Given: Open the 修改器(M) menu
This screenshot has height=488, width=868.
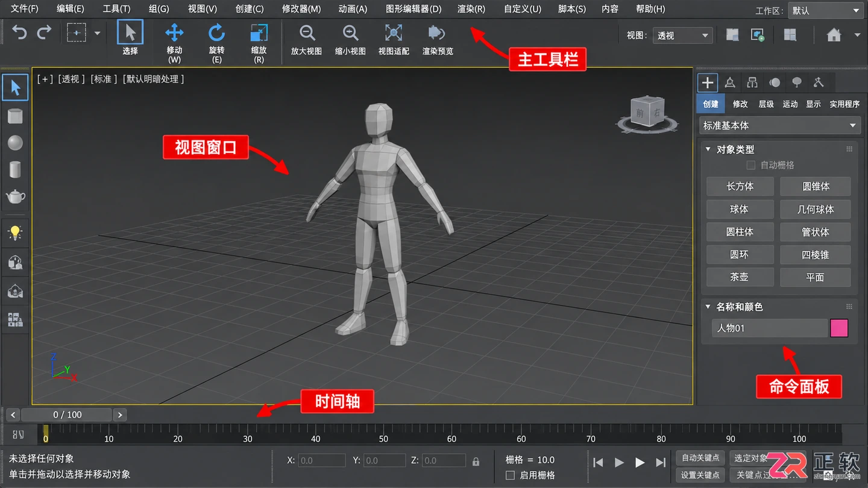Looking at the screenshot, I should click(x=301, y=9).
